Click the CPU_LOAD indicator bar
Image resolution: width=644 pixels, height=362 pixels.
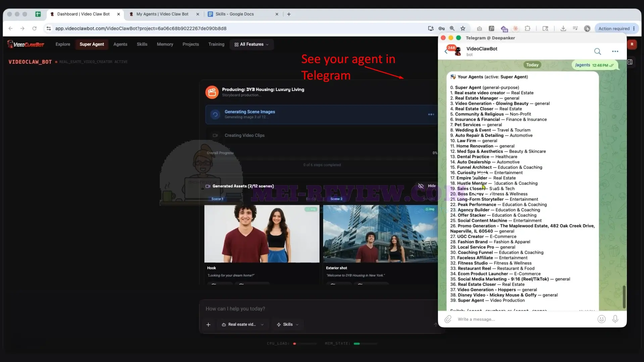coord(305,344)
